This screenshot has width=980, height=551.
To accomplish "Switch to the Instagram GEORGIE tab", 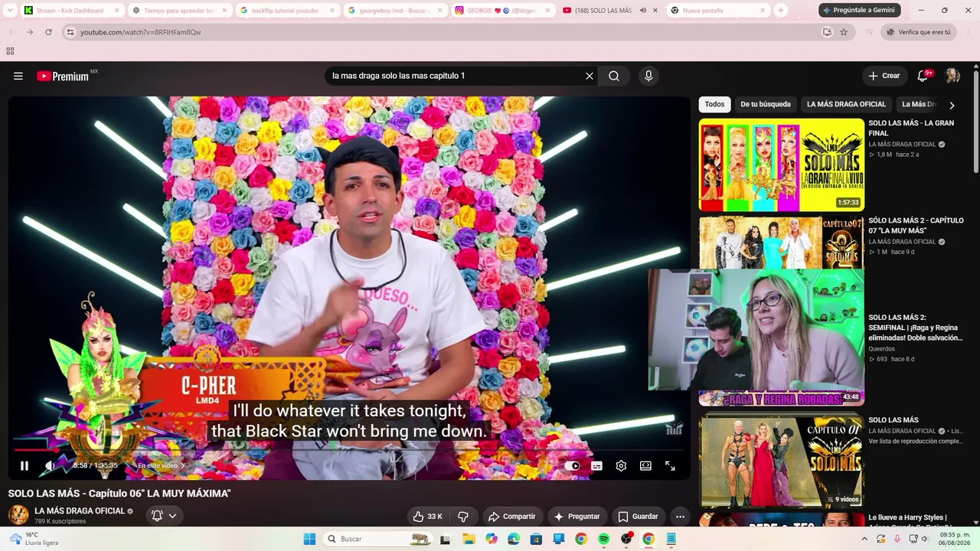I will (502, 11).
